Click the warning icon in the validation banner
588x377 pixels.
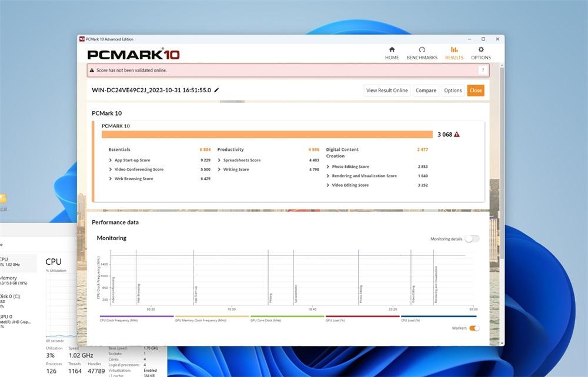92,70
